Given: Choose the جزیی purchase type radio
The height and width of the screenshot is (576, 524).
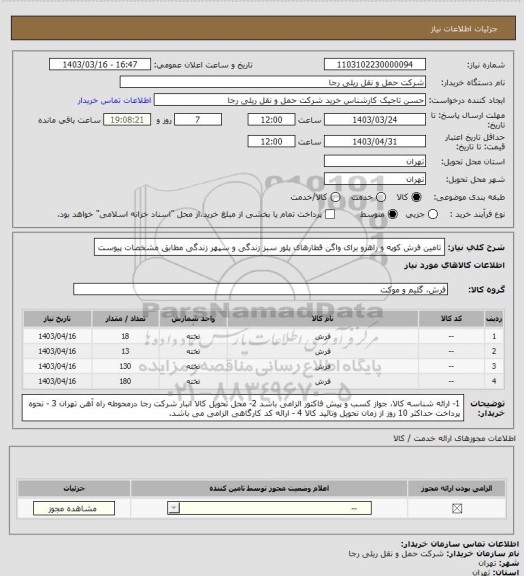Looking at the screenshot, I should pyautogui.click(x=433, y=214).
